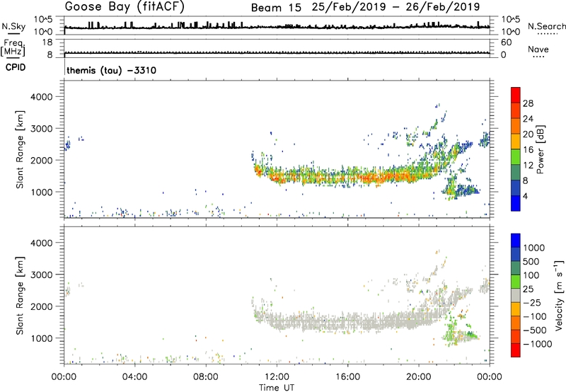Click the 'Goose Bay (fitACF)' title text
This screenshot has width=566, height=392.
click(125, 6)
